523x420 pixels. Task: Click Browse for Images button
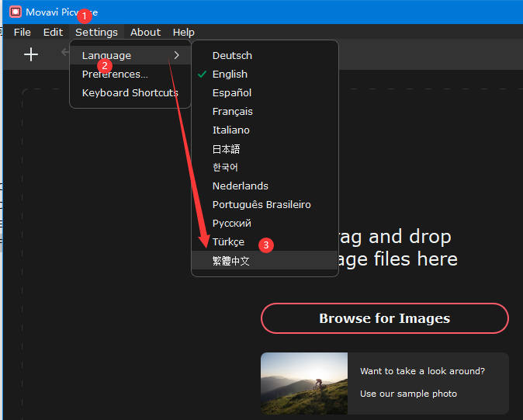pyautogui.click(x=385, y=318)
